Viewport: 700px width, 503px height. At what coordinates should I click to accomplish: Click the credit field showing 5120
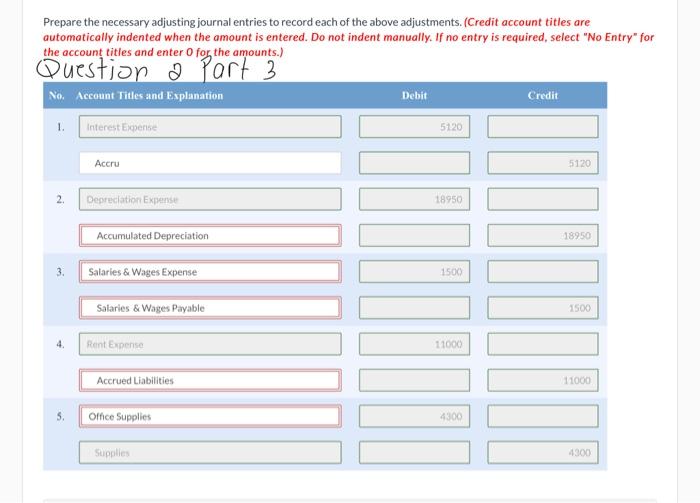coord(543,163)
